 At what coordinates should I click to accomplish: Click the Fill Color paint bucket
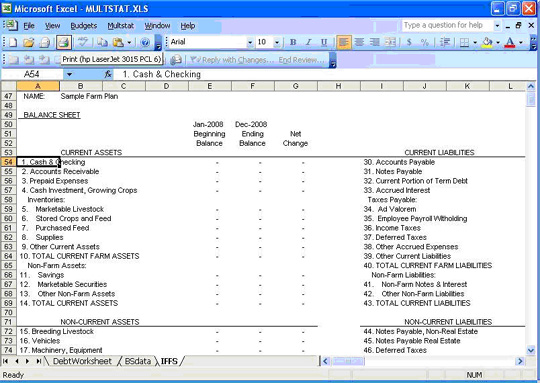[487, 42]
